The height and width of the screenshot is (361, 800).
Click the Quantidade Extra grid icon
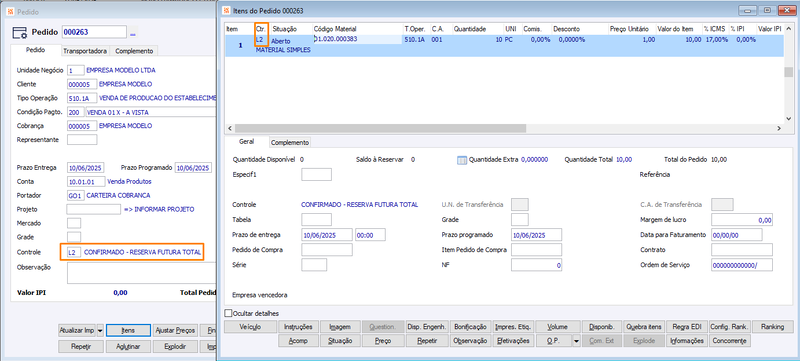(x=461, y=160)
